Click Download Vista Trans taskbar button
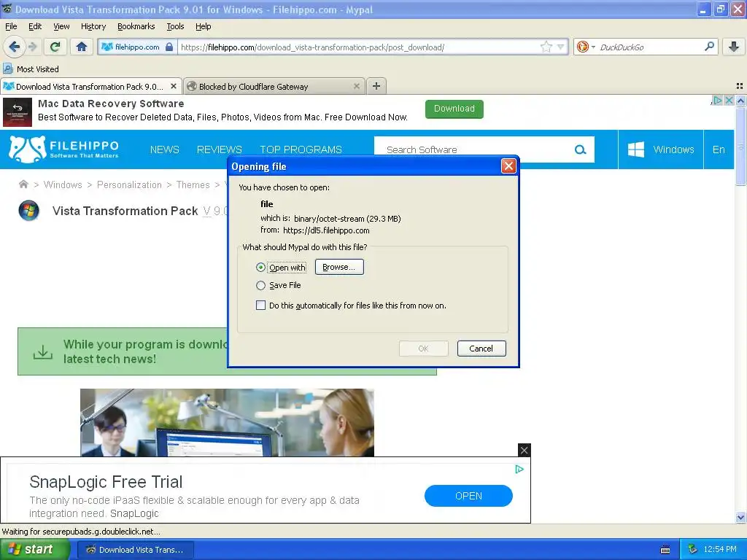This screenshot has width=747, height=560. 135,550
